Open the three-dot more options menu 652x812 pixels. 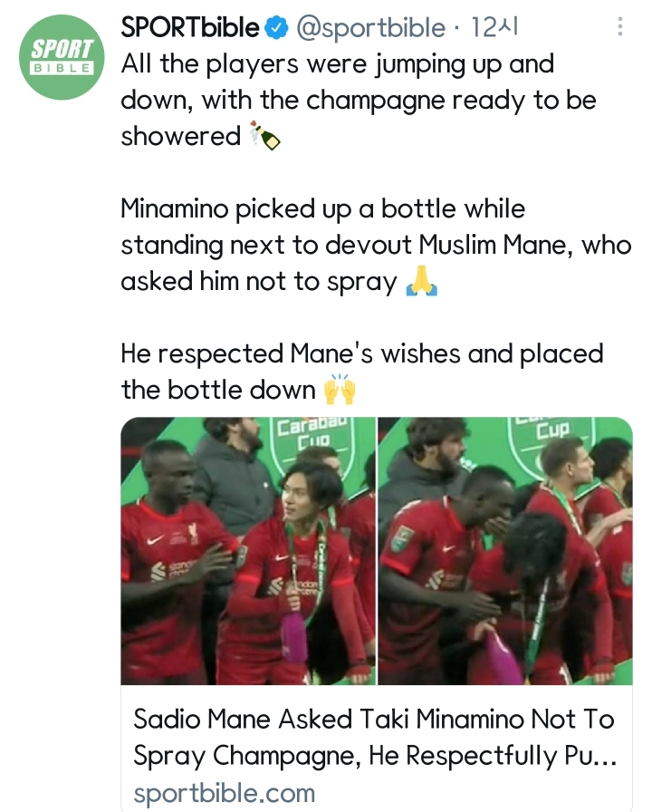(x=620, y=27)
